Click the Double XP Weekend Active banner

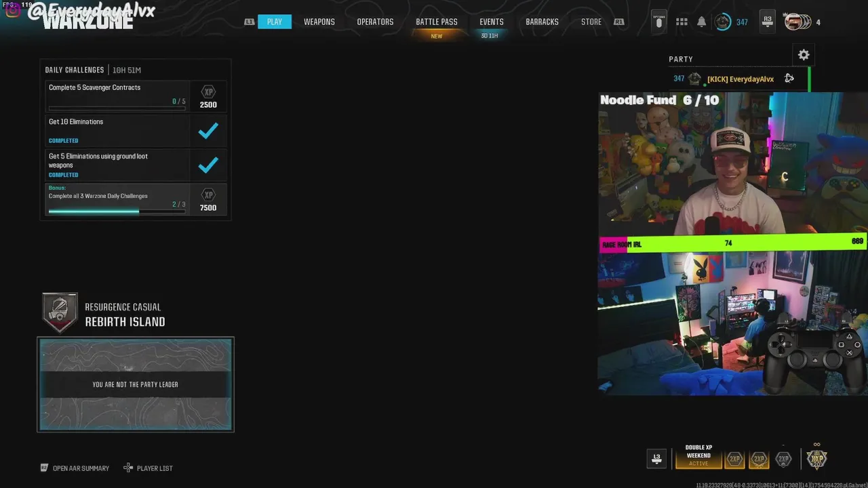698,455
